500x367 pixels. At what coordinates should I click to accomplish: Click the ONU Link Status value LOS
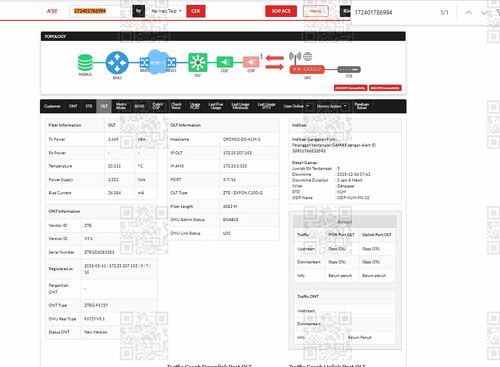227,233
